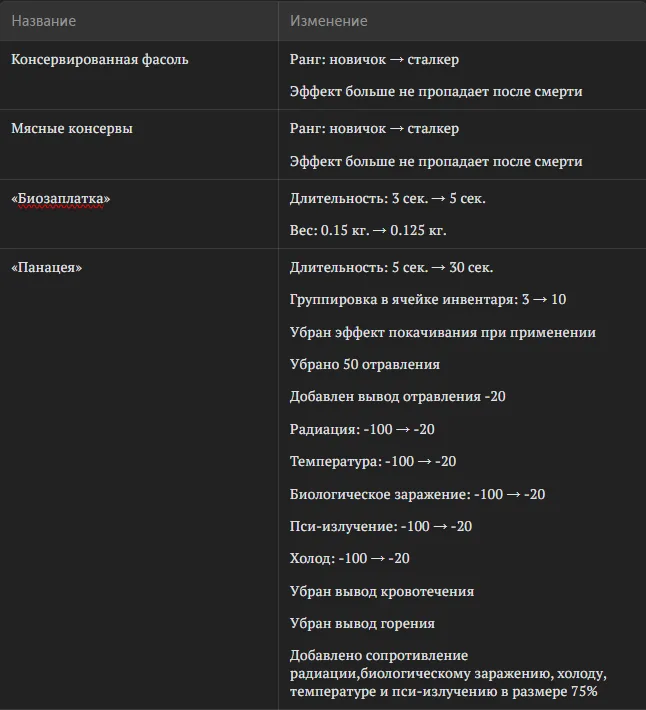Click the Пси-излучение: -100 → -20 line
This screenshot has height=710, width=646.
click(x=381, y=526)
